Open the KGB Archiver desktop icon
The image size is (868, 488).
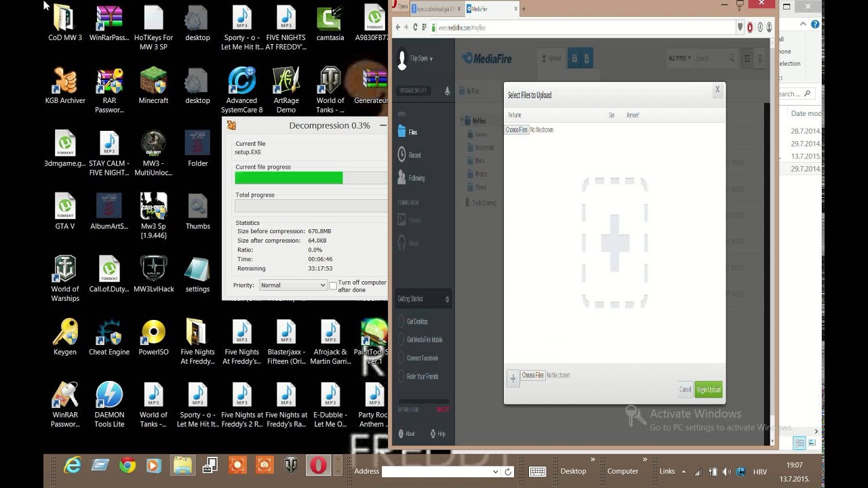coord(65,86)
